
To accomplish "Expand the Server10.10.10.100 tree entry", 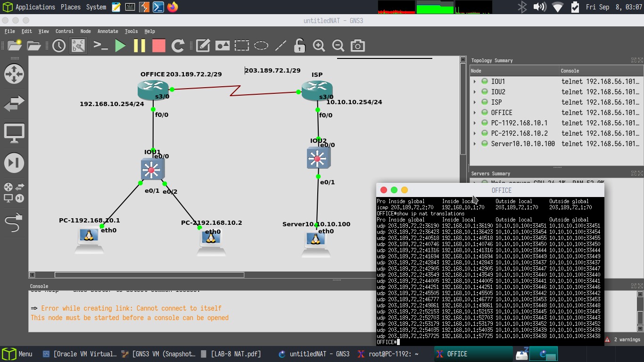I will 475,144.
